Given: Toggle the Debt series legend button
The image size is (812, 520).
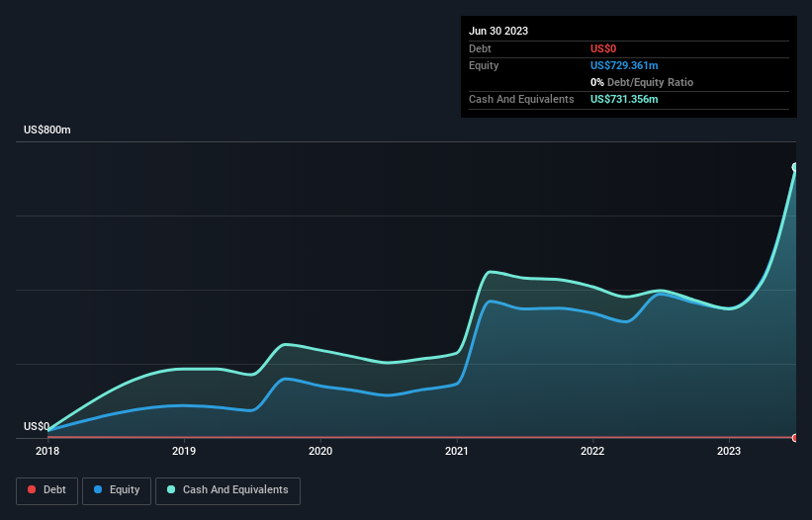Looking at the screenshot, I should point(46,490).
